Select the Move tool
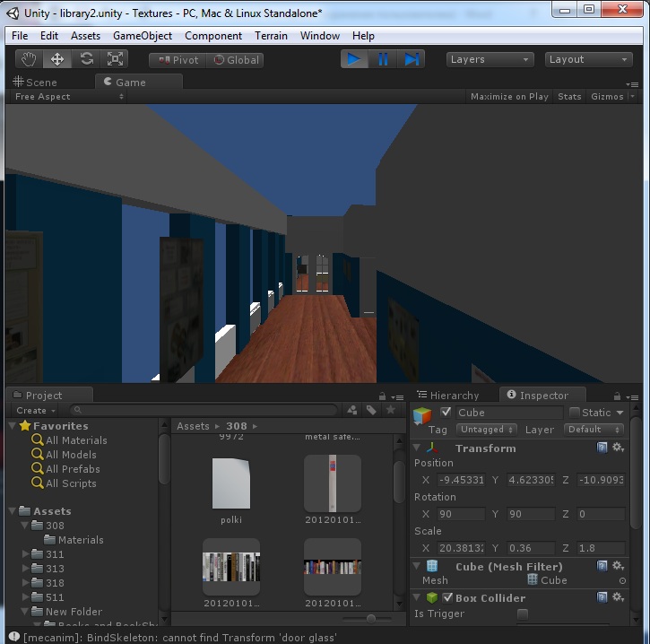 tap(57, 59)
